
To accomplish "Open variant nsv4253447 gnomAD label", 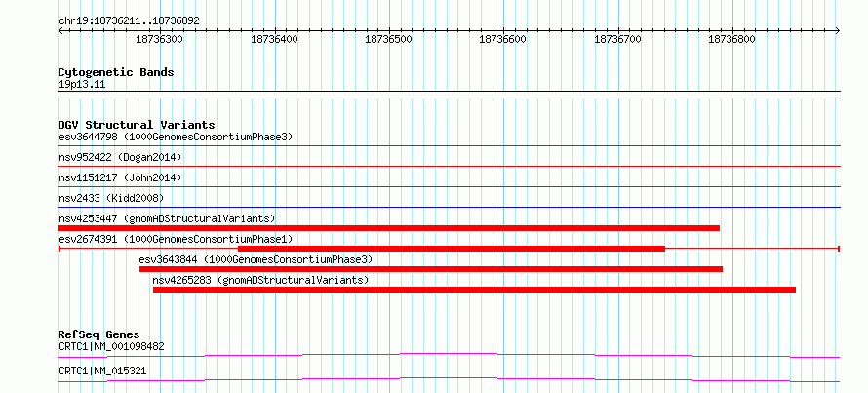I will 167,218.
